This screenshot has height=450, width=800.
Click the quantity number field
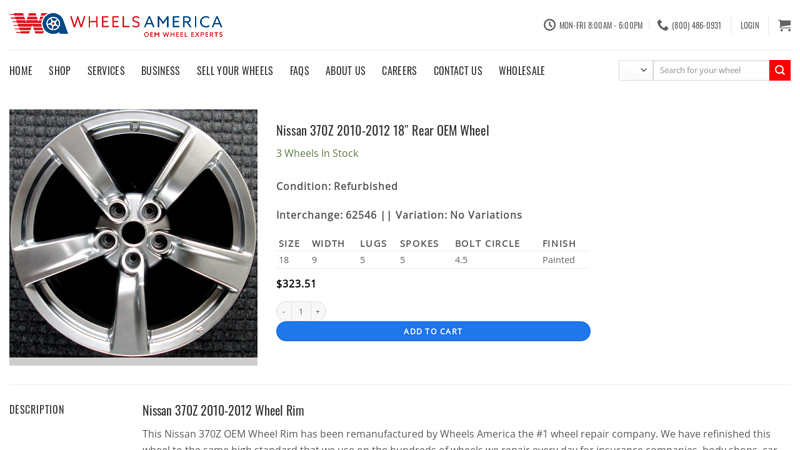(301, 311)
